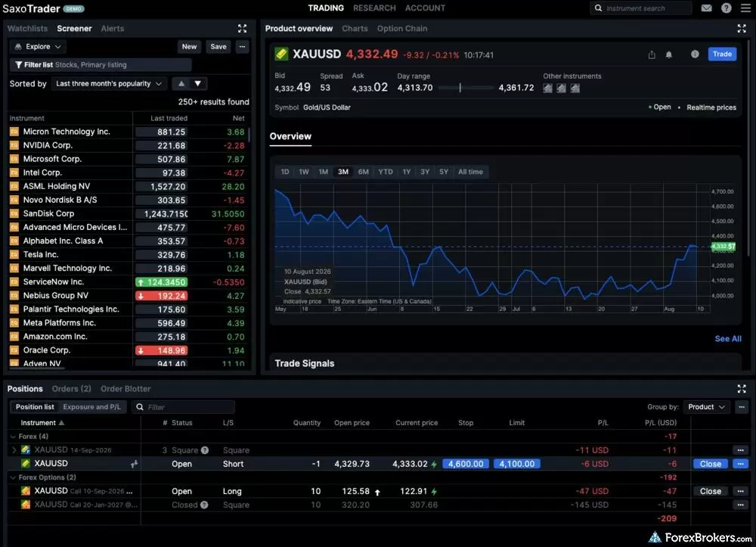
Task: Sort screener results ascending
Action: (x=181, y=83)
